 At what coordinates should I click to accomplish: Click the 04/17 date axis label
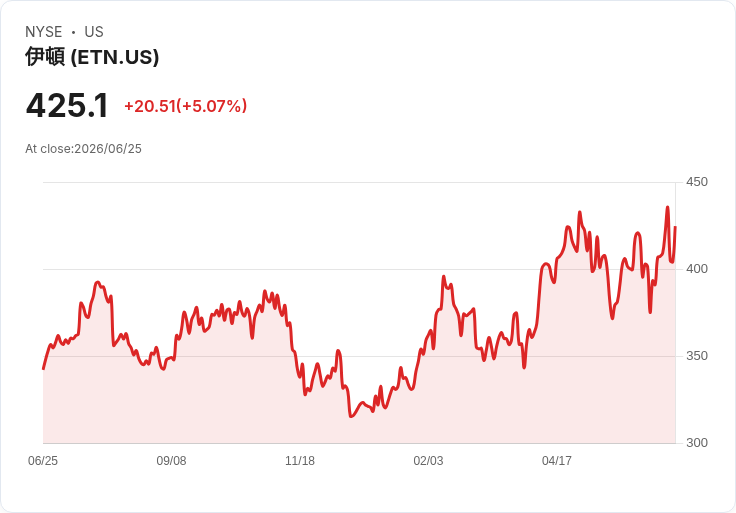click(x=557, y=461)
